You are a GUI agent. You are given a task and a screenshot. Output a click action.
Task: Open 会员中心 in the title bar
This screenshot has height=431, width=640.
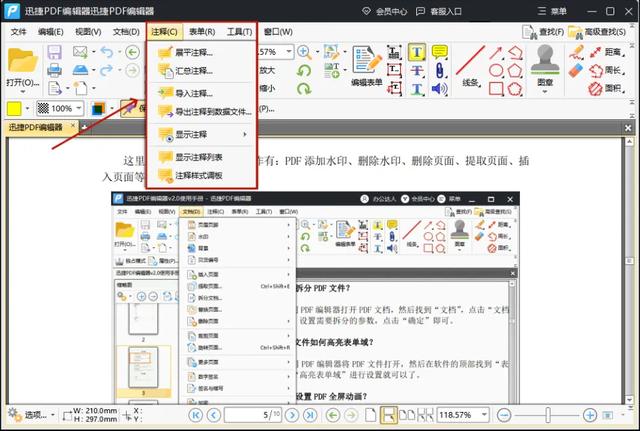[x=384, y=11]
